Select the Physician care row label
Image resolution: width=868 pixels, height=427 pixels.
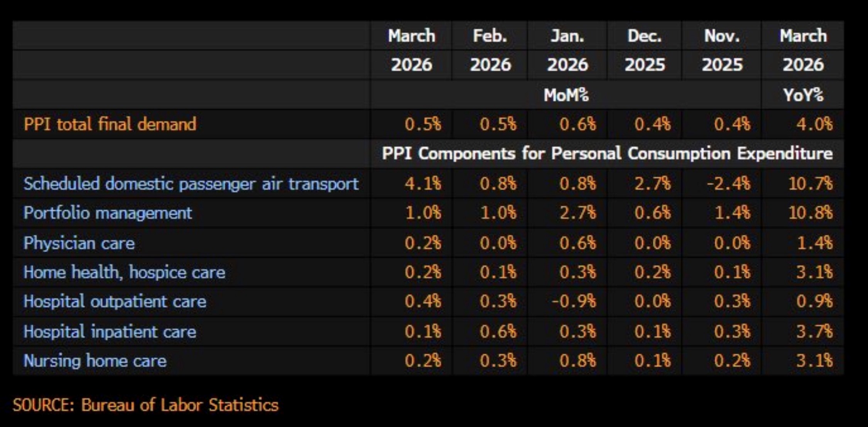coord(79,243)
